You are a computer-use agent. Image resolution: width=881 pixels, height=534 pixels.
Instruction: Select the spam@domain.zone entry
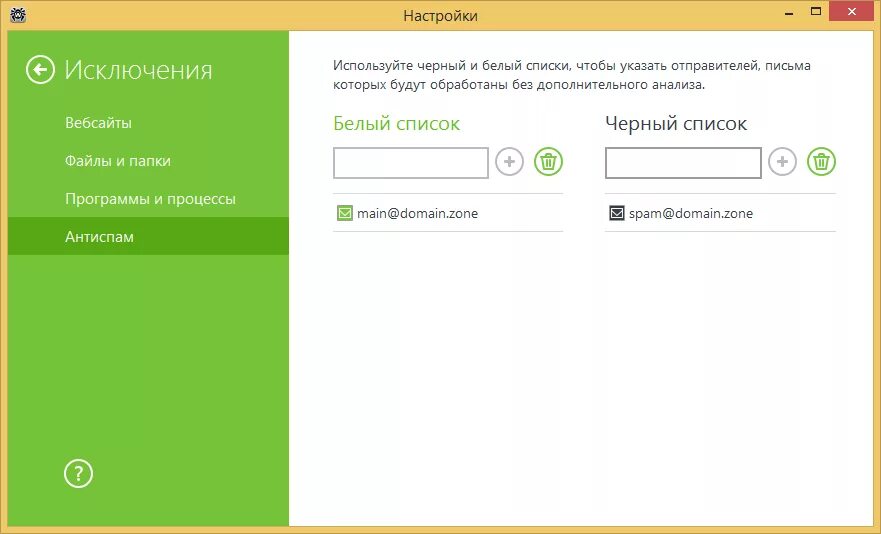tap(720, 213)
